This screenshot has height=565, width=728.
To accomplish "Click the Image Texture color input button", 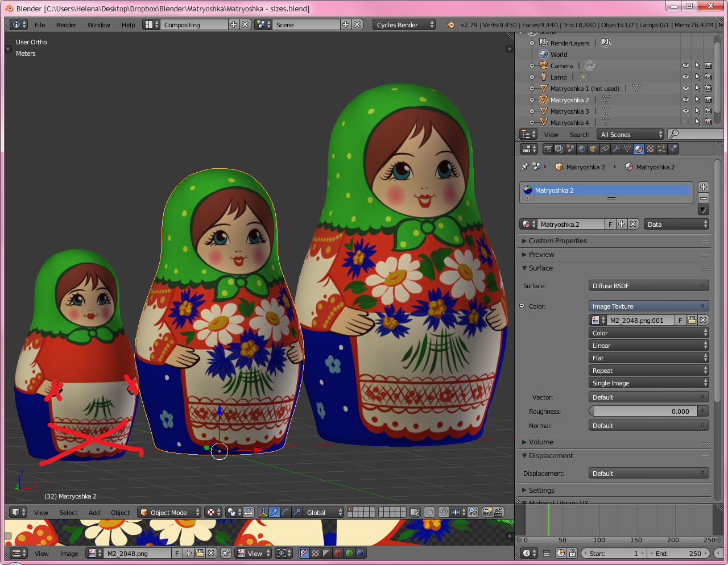I will [x=648, y=306].
